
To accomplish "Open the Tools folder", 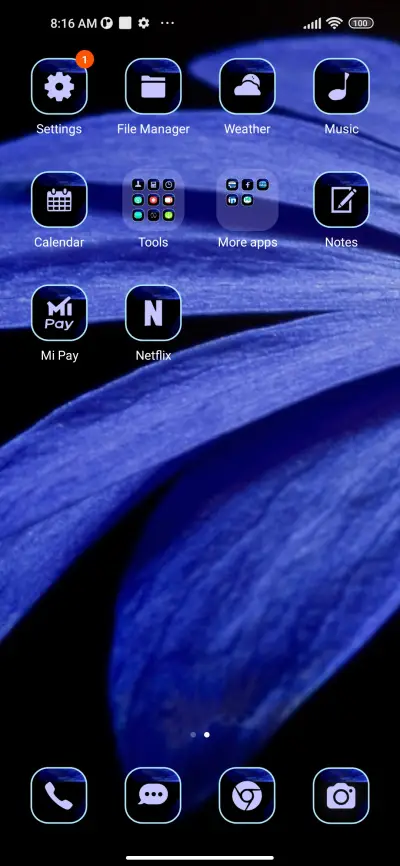I will click(153, 199).
